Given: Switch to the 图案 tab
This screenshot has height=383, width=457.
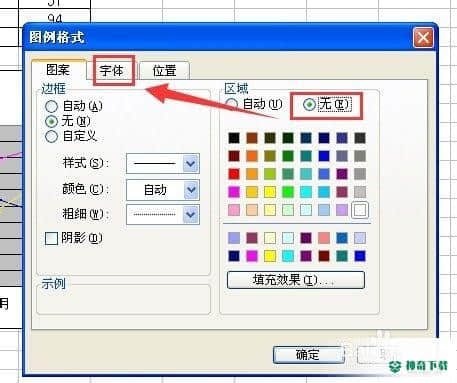Looking at the screenshot, I should coord(59,70).
